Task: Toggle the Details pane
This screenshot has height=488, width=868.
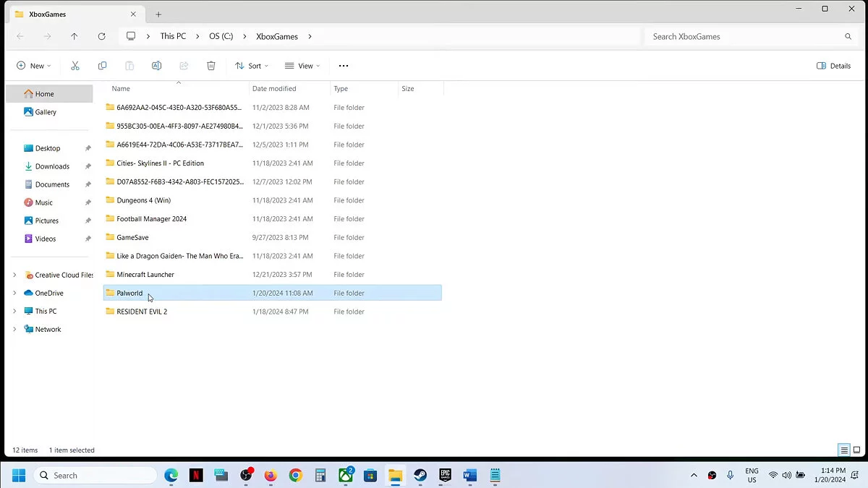Action: pos(833,66)
